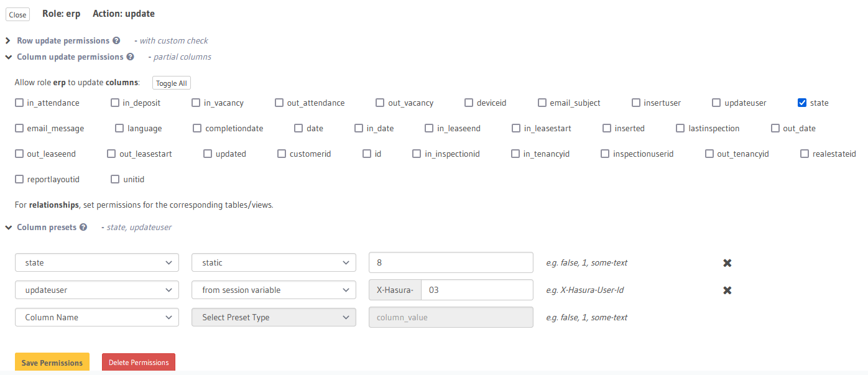Check the in_vacancy column checkbox
This screenshot has height=375, width=868.
[196, 103]
